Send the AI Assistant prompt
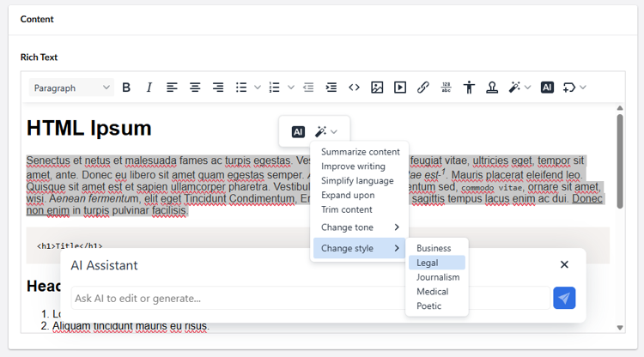This screenshot has height=357, width=644. [564, 298]
